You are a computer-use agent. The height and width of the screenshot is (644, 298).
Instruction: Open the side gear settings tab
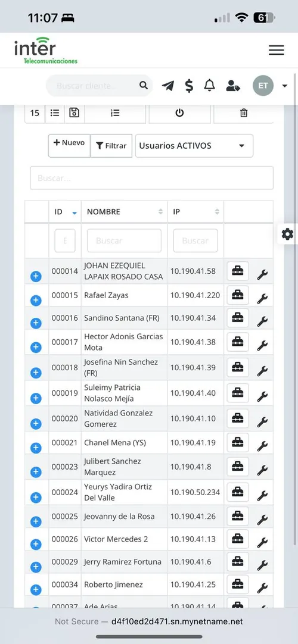click(287, 234)
